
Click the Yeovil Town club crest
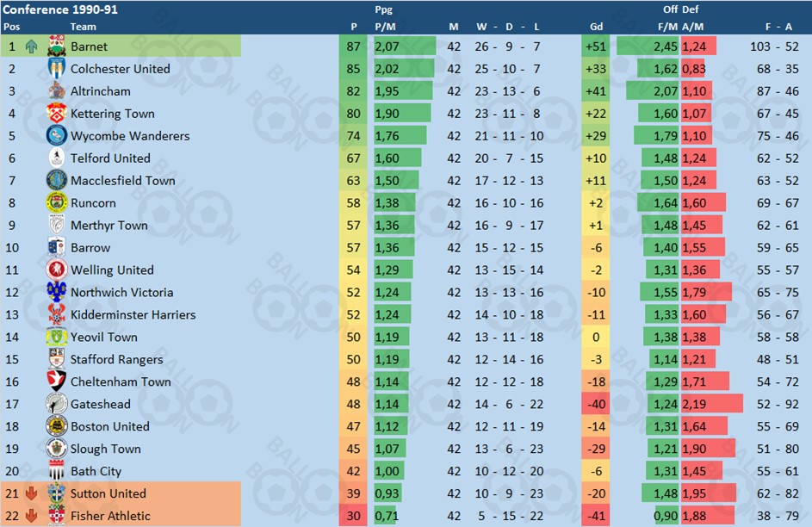click(57, 337)
